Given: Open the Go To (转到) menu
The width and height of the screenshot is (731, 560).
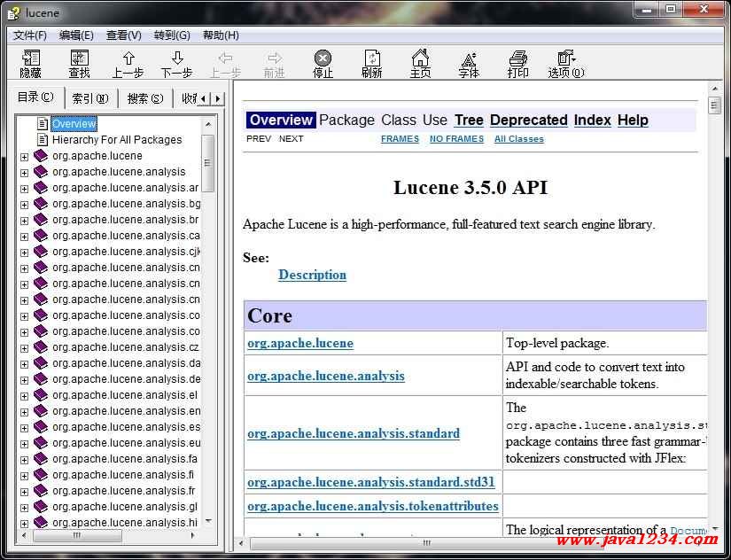Looking at the screenshot, I should [172, 35].
